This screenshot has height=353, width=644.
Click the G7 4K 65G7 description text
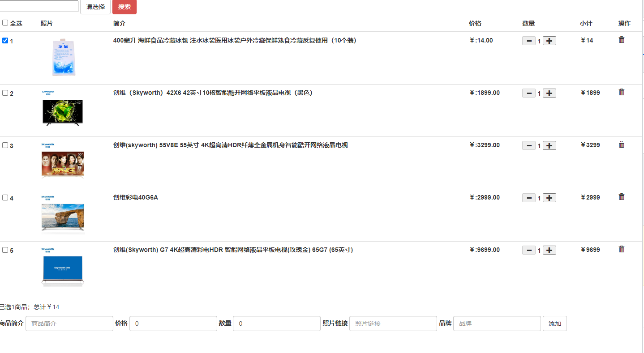233,250
